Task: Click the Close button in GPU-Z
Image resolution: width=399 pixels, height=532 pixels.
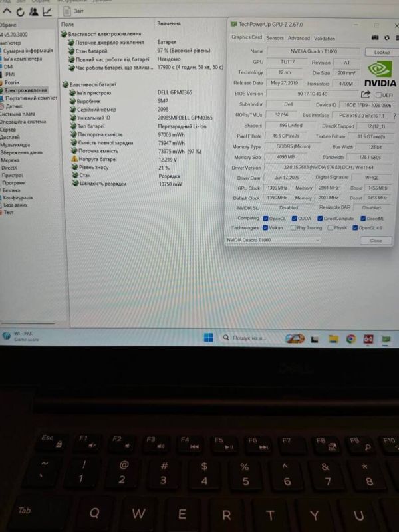Action: [x=376, y=240]
